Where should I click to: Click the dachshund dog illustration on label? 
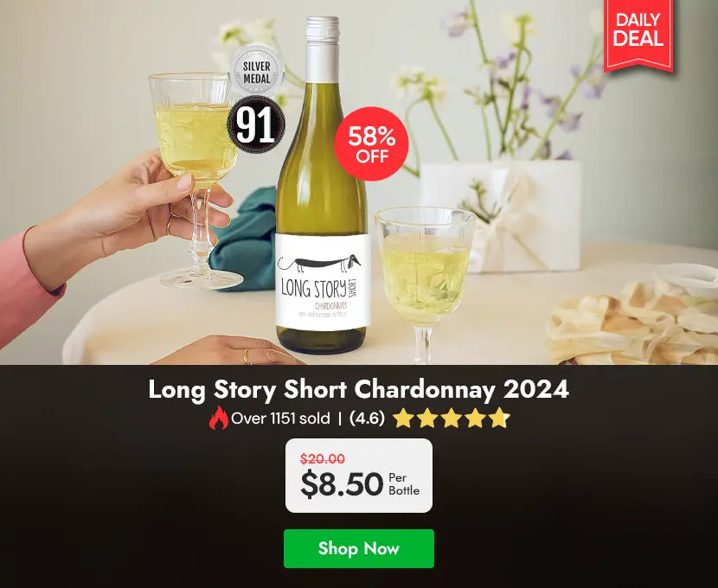[x=319, y=263]
